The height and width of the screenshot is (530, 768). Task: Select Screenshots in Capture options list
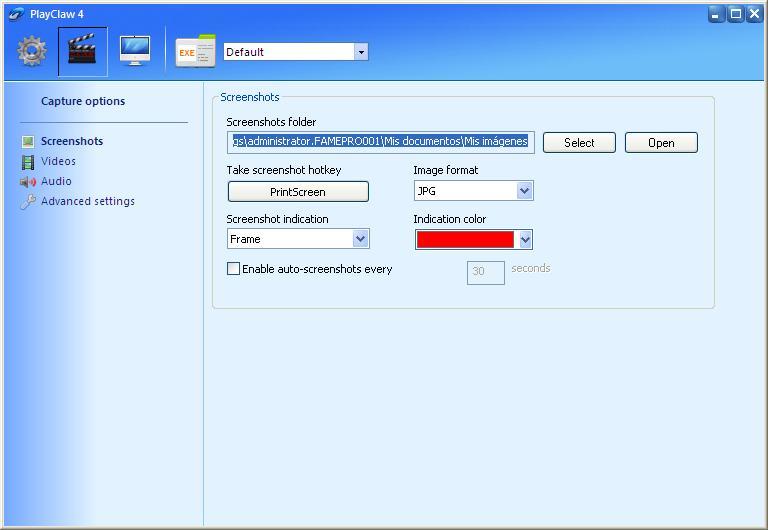point(72,141)
